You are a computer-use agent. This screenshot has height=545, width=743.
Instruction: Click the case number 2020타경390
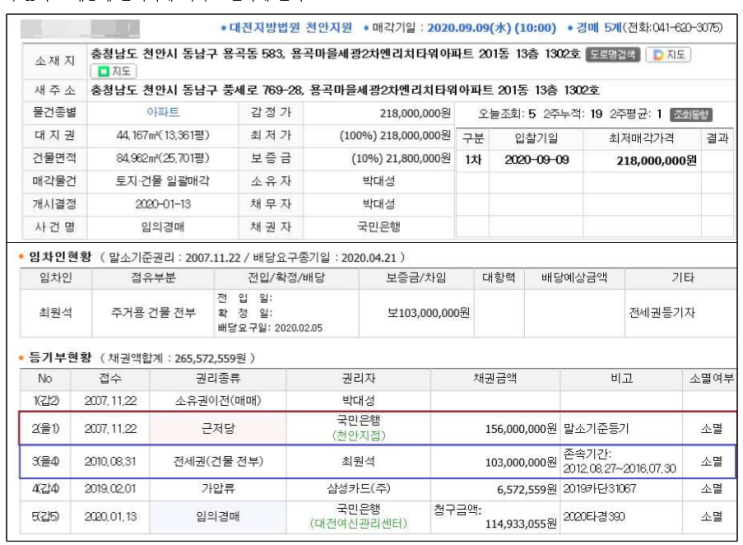[x=594, y=516]
